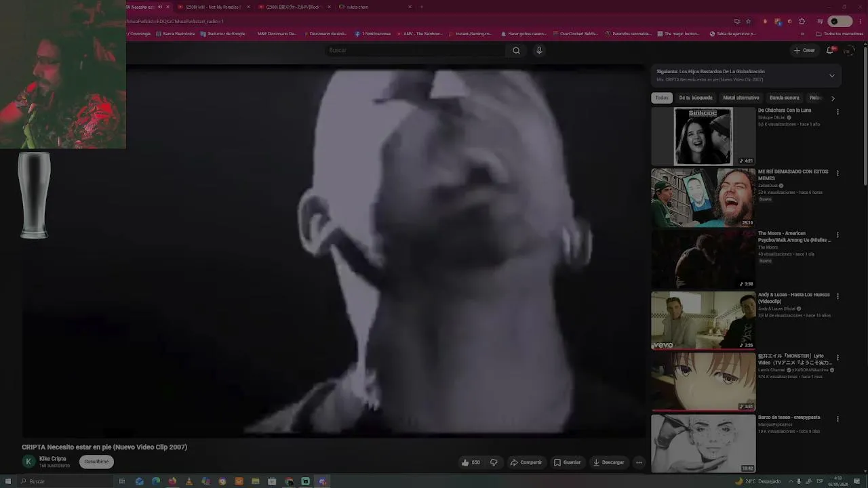868x488 pixels.
Task: Open options for ME REÍ DEMASIADO CON ESTOS MEMES
Action: click(x=837, y=174)
